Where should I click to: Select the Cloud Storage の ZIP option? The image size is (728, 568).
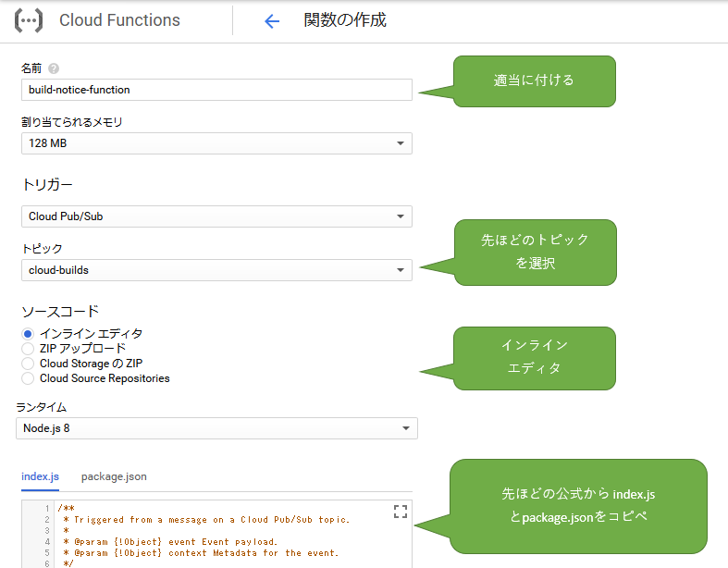(x=28, y=364)
